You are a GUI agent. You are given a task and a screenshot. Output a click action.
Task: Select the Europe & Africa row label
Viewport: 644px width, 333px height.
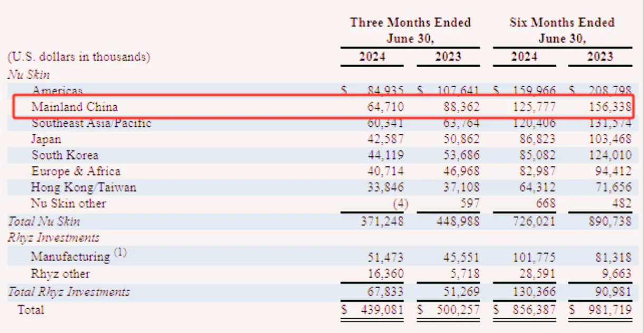tap(76, 171)
